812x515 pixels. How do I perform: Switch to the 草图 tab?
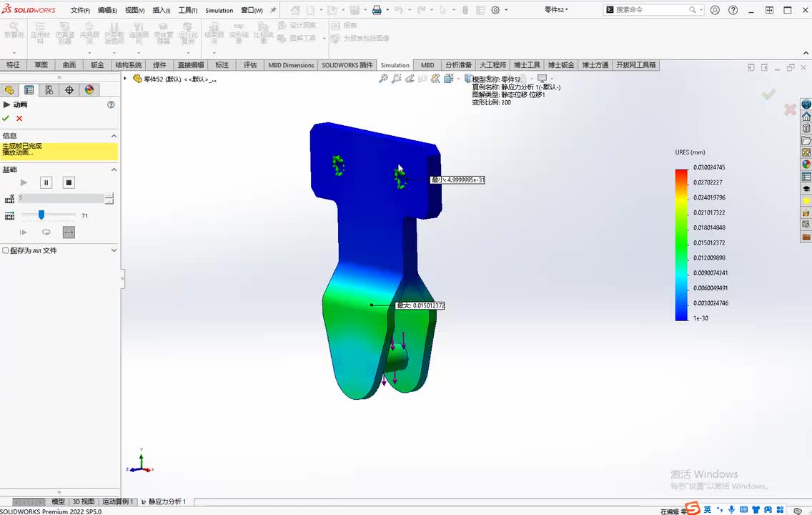click(41, 65)
